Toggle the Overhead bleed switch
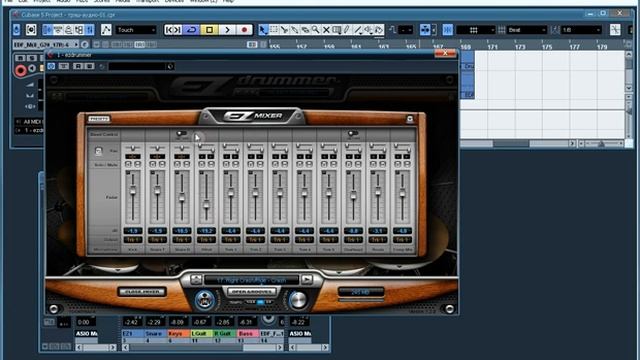Viewport: 640px width, 360px height. pos(353,134)
